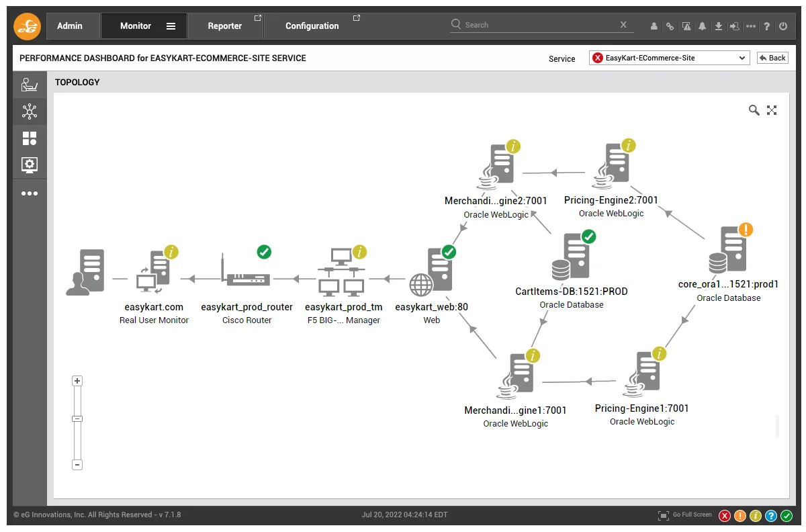Select the easykart_prod_tm F5 BIG-IP node

343,272
